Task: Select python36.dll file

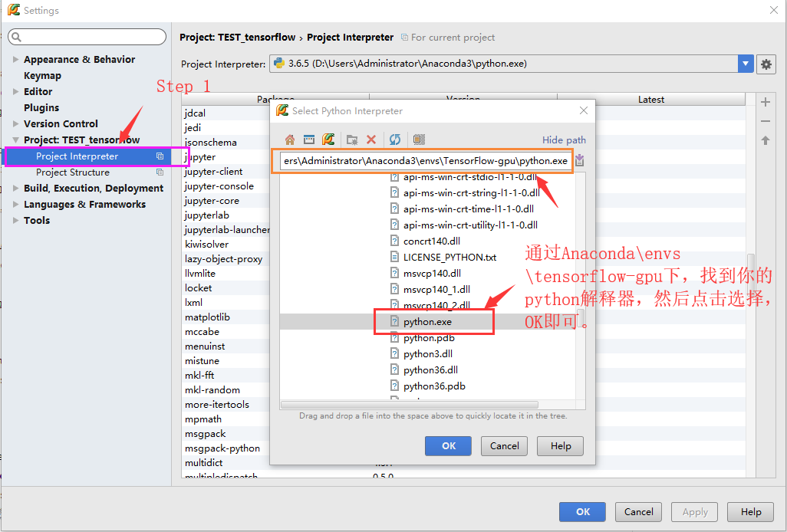Action: pyautogui.click(x=430, y=370)
